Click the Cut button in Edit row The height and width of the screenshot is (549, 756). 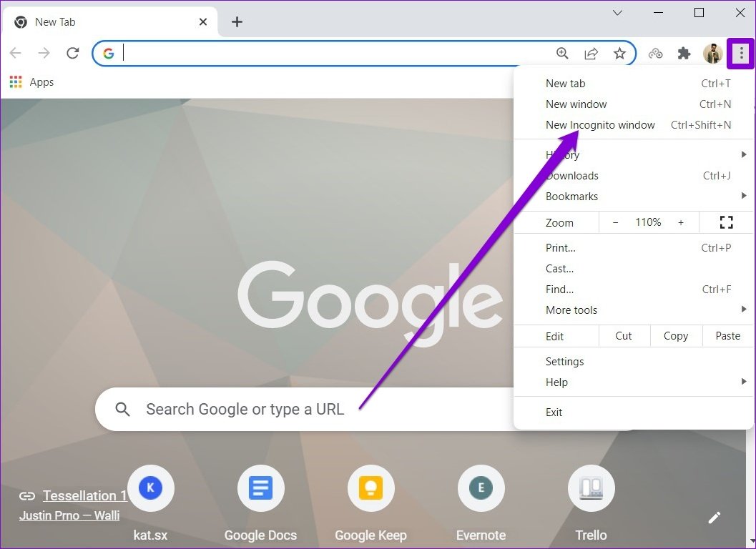pos(624,336)
